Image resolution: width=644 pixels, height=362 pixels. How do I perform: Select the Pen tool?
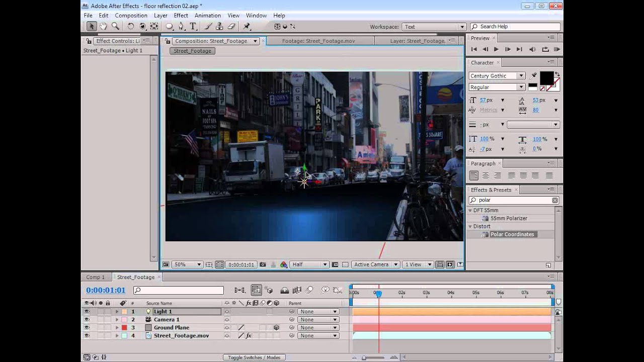[x=181, y=27]
